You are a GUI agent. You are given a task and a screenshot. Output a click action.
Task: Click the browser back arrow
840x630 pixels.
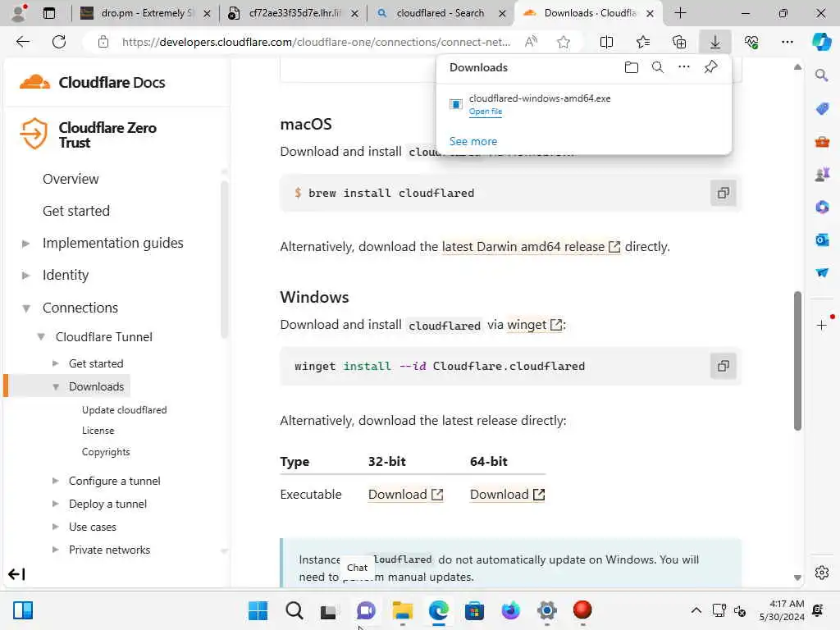(22, 42)
